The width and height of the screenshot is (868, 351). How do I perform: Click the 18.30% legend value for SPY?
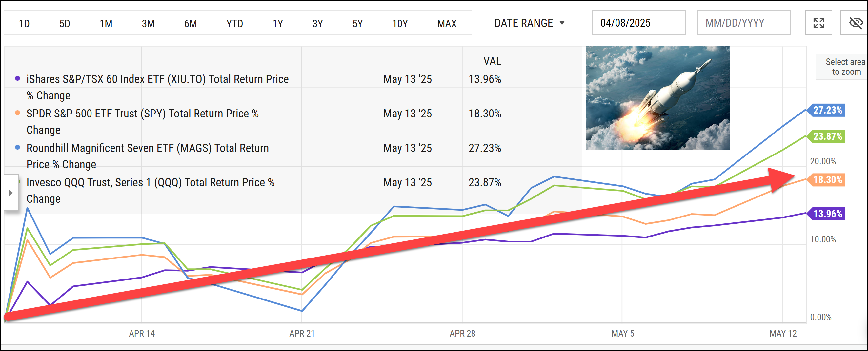(x=485, y=113)
